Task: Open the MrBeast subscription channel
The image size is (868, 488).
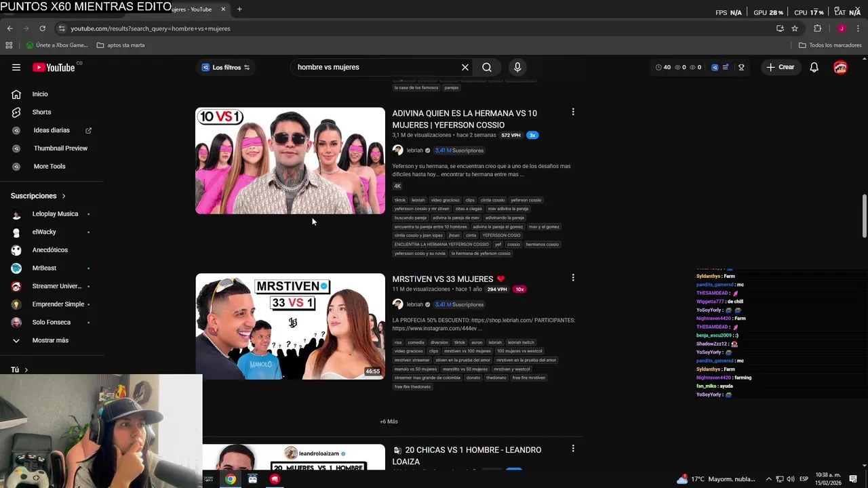Action: pos(44,268)
